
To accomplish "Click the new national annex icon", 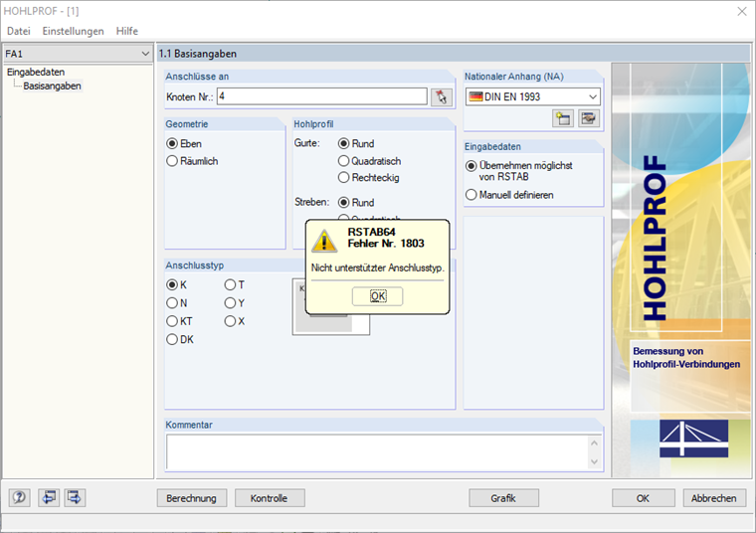I will [563, 118].
